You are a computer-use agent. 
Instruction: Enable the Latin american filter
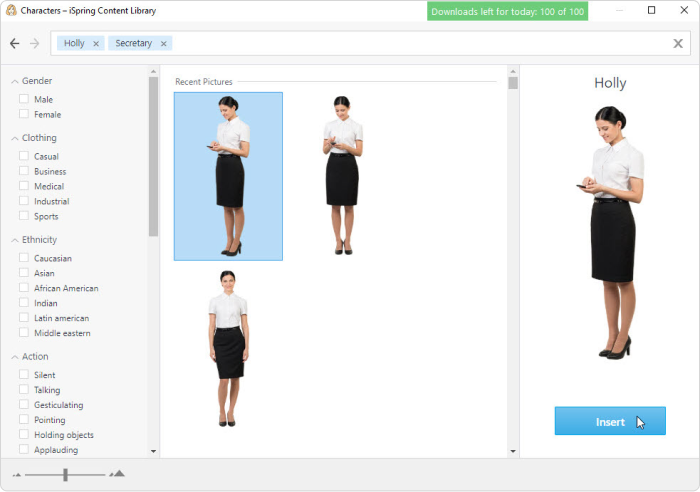24,317
